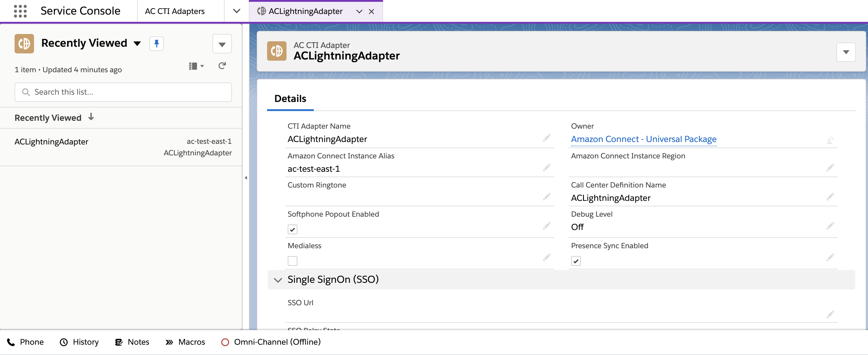Click the AC CTI Adapter list icon
This screenshot has height=355, width=868.
[24, 43]
